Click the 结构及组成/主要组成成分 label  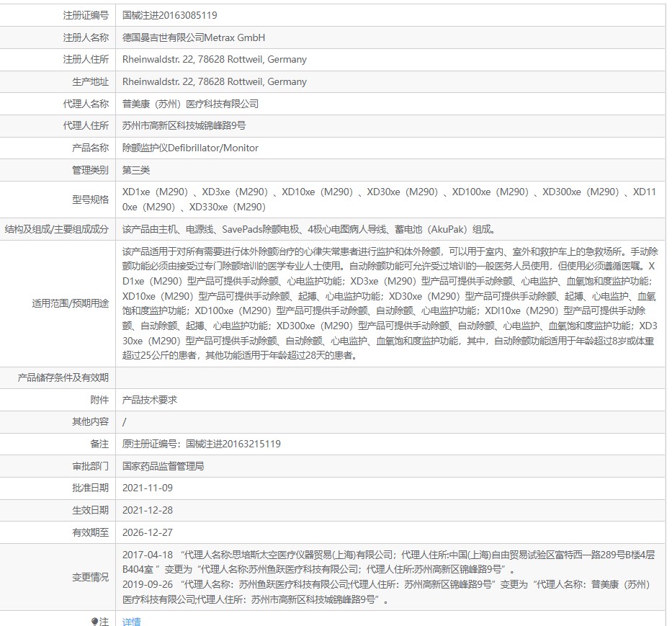tap(57, 229)
